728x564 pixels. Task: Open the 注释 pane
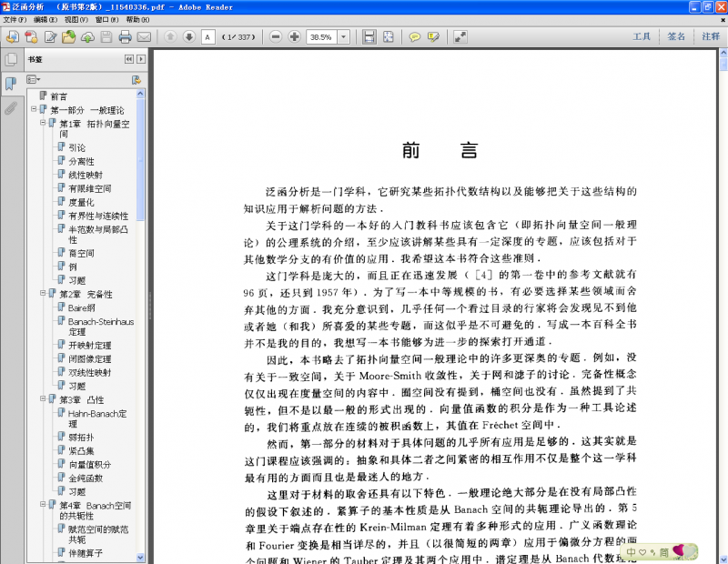[711, 36]
